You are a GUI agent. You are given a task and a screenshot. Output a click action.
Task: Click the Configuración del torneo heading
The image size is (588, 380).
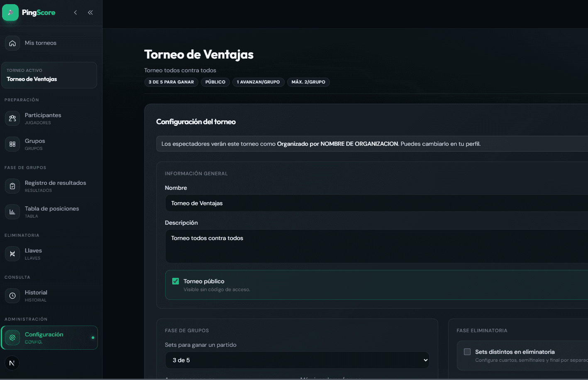pos(196,122)
